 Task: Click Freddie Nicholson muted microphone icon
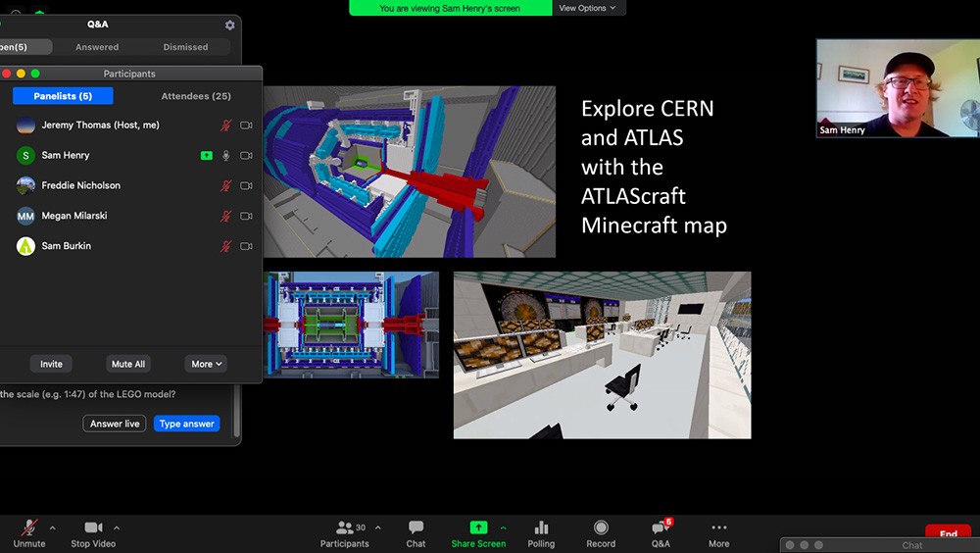[x=225, y=185]
